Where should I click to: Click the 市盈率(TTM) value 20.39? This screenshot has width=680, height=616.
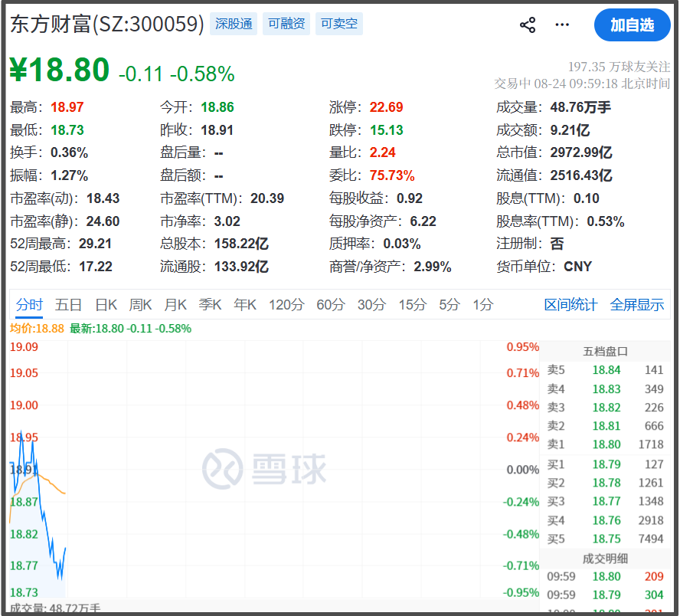[267, 198]
